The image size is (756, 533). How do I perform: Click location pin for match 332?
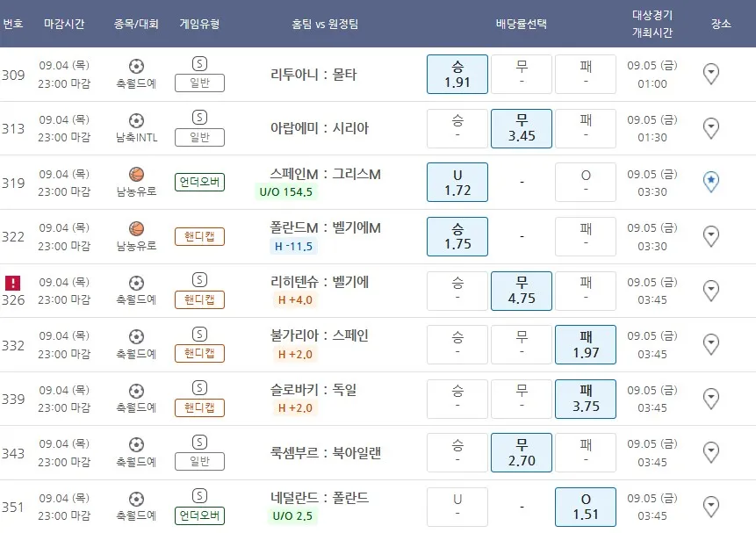(x=711, y=345)
